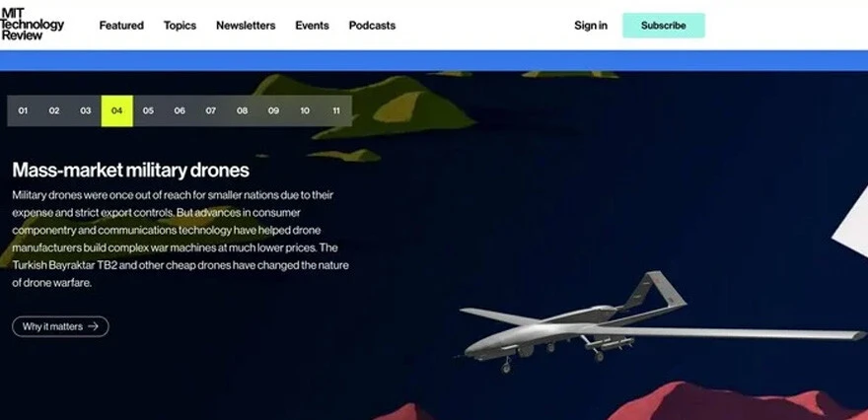Select slide 06 in the pager
Screen dimensions: 868x420
tap(180, 110)
